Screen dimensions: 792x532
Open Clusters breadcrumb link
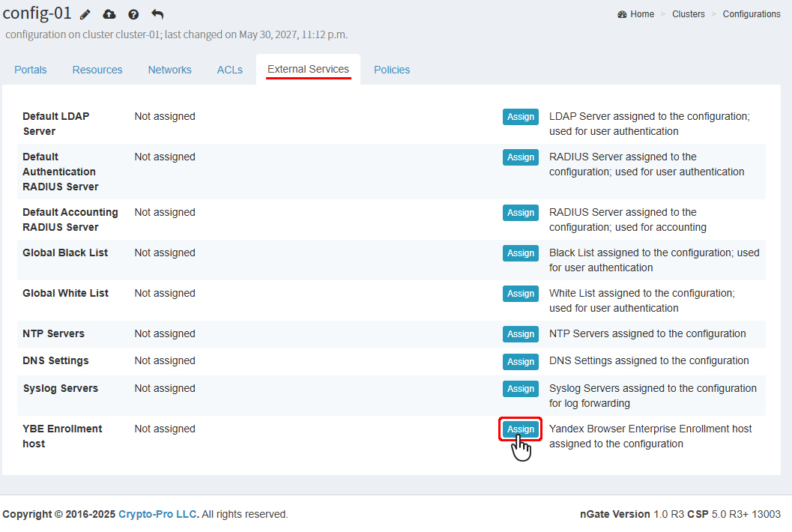tap(688, 14)
